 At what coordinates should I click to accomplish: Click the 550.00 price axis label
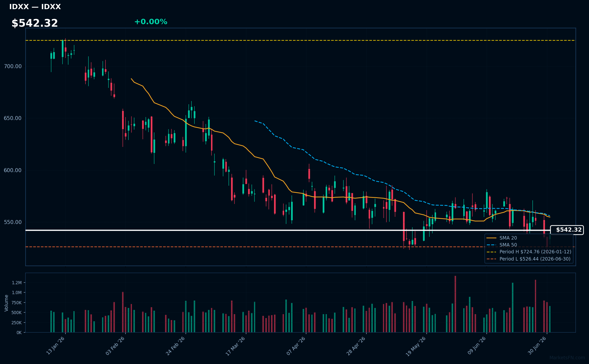[x=13, y=222]
